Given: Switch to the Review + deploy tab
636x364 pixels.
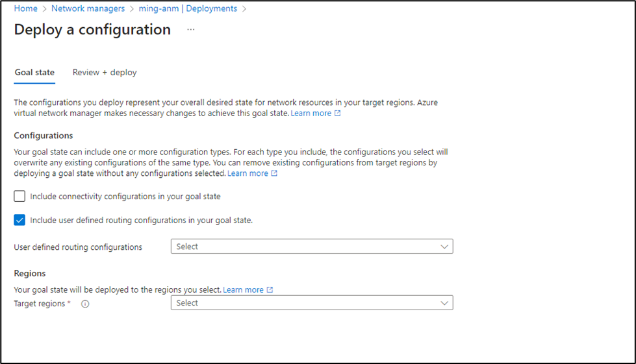Looking at the screenshot, I should (105, 73).
